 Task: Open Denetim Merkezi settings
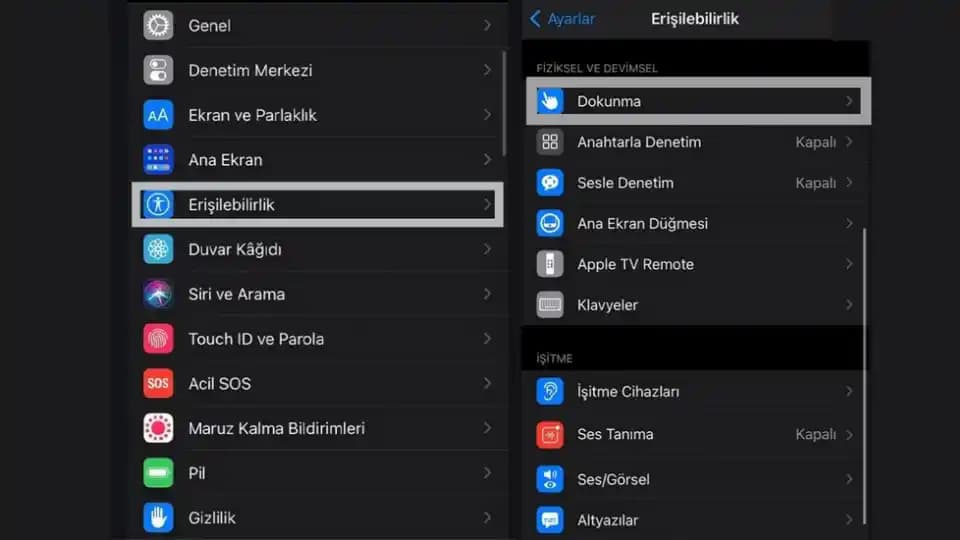(x=318, y=70)
